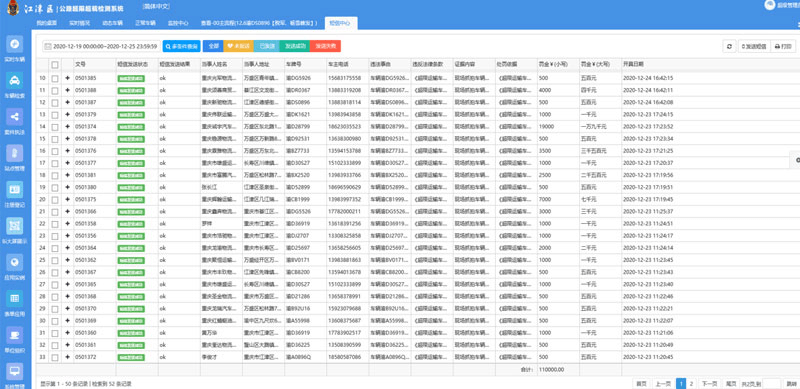Click the refresh icon button above the table
The image size is (800, 389).
coord(729,46)
